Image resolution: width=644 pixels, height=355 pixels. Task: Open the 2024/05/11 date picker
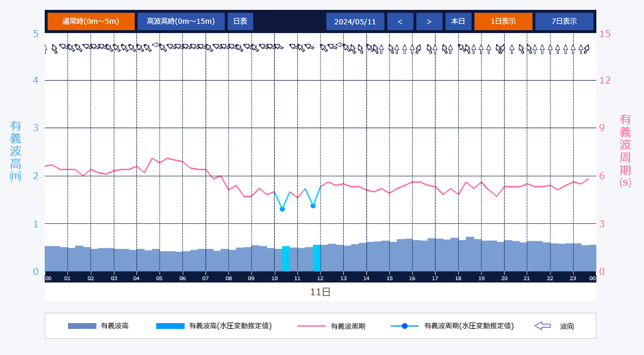[355, 21]
